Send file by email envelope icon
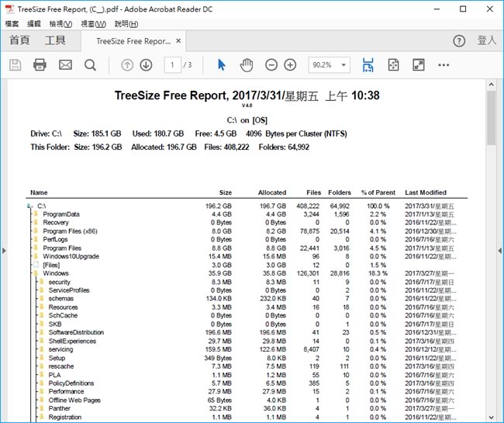 (x=65, y=65)
